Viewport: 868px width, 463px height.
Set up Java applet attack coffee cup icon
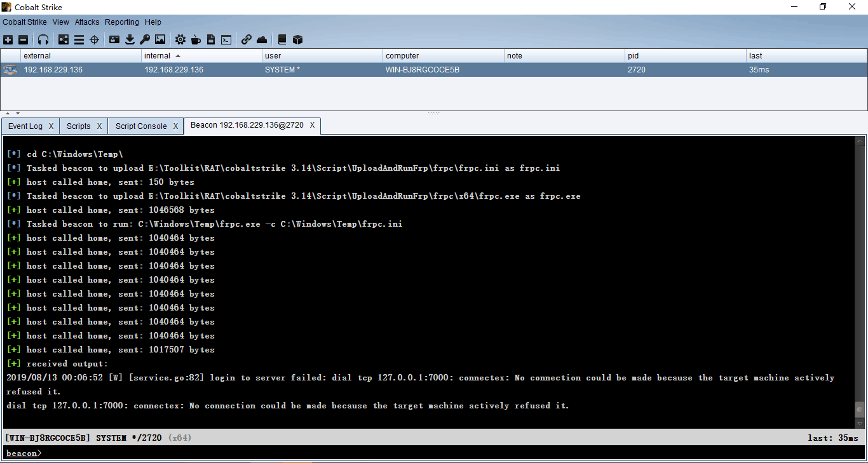[x=196, y=39]
